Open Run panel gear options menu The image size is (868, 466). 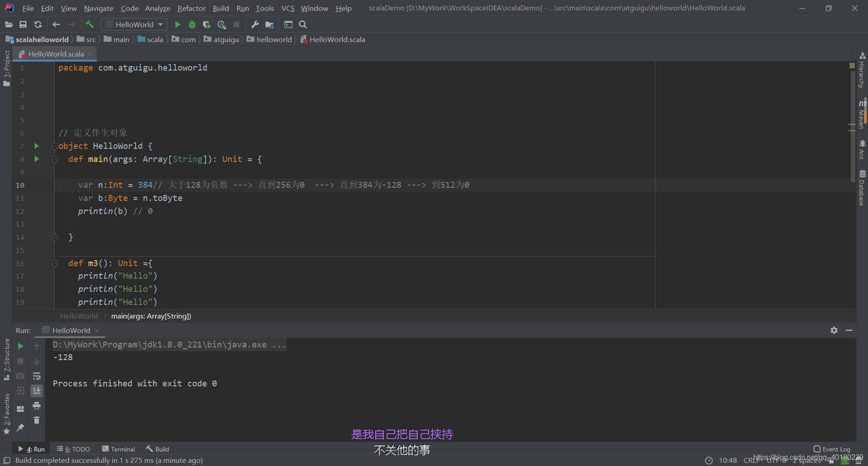834,330
